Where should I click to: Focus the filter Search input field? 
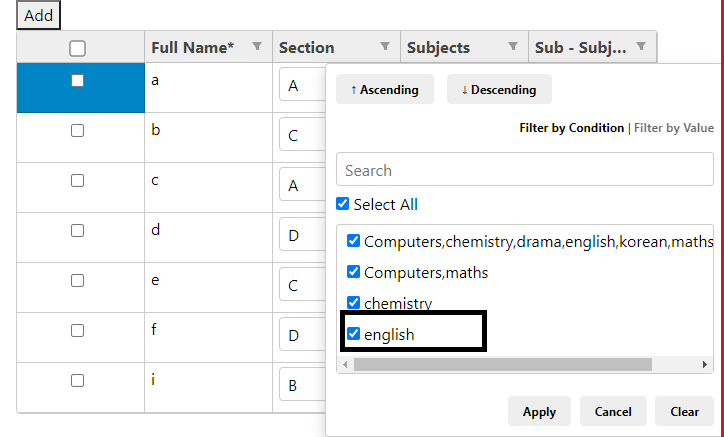coord(525,169)
